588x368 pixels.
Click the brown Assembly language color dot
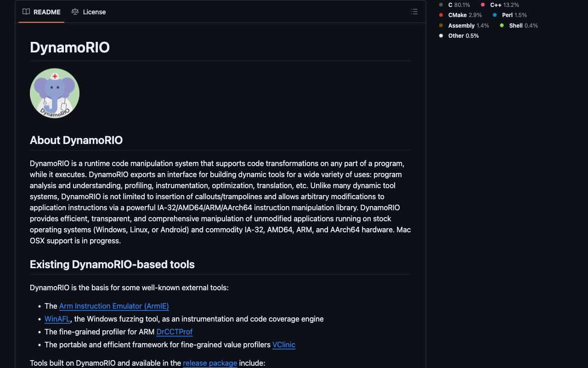coord(441,25)
